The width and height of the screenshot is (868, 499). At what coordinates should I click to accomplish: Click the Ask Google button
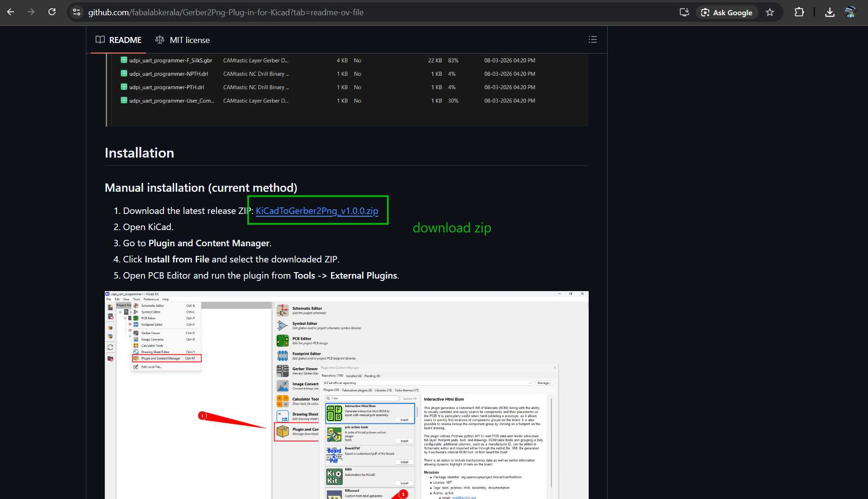(727, 12)
